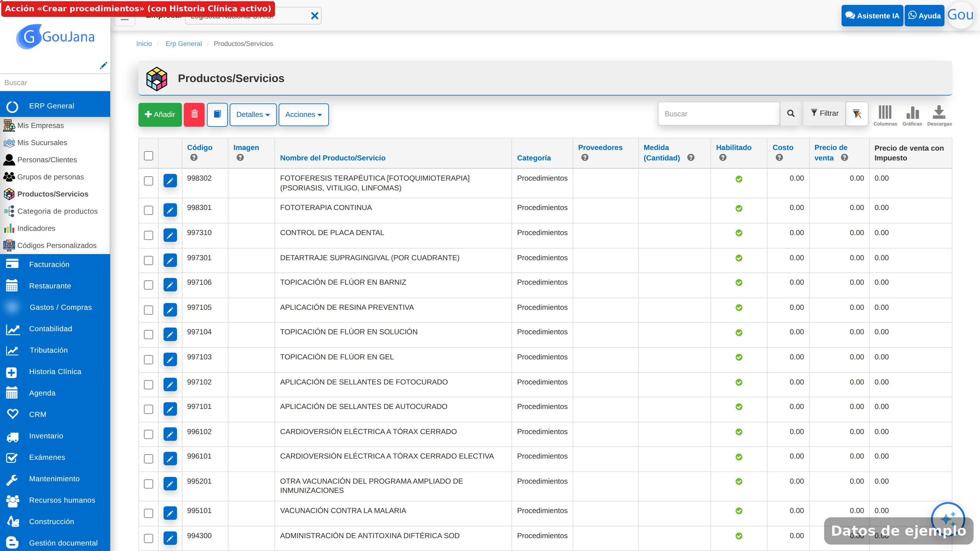Open Personas/Clientes in the sidebar
980x551 pixels.
coord(55,160)
